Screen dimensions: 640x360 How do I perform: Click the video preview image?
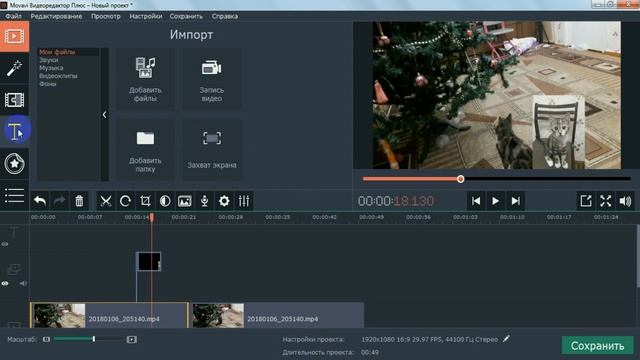pyautogui.click(x=496, y=95)
